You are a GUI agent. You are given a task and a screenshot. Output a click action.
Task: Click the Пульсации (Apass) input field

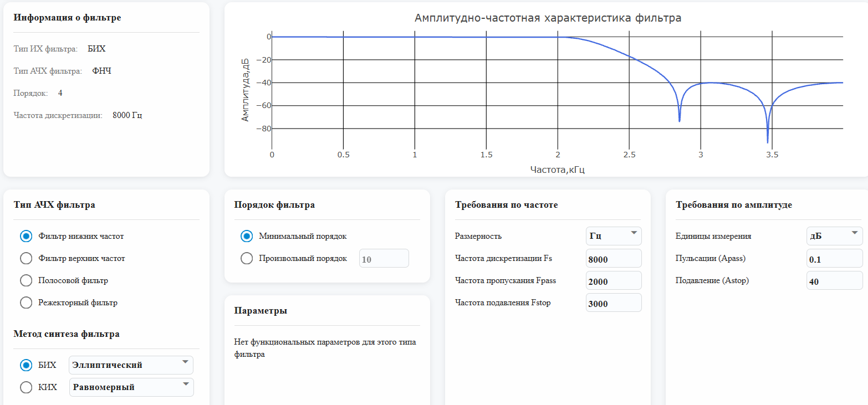pyautogui.click(x=834, y=259)
